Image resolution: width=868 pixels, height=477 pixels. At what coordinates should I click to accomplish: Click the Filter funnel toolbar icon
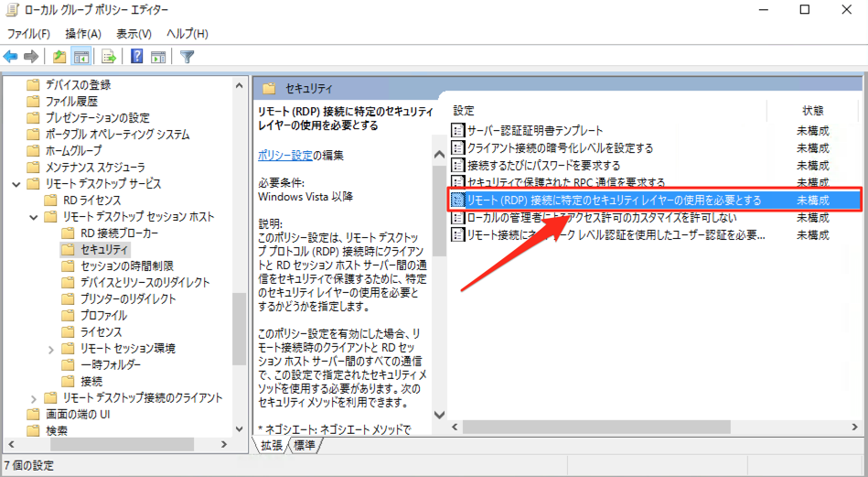coord(188,57)
